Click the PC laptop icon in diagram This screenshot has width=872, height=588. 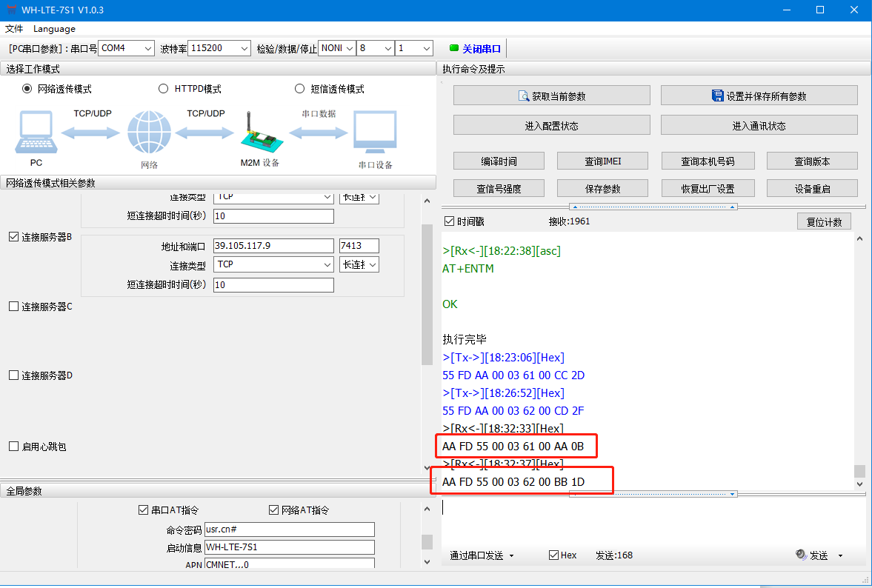(x=35, y=132)
